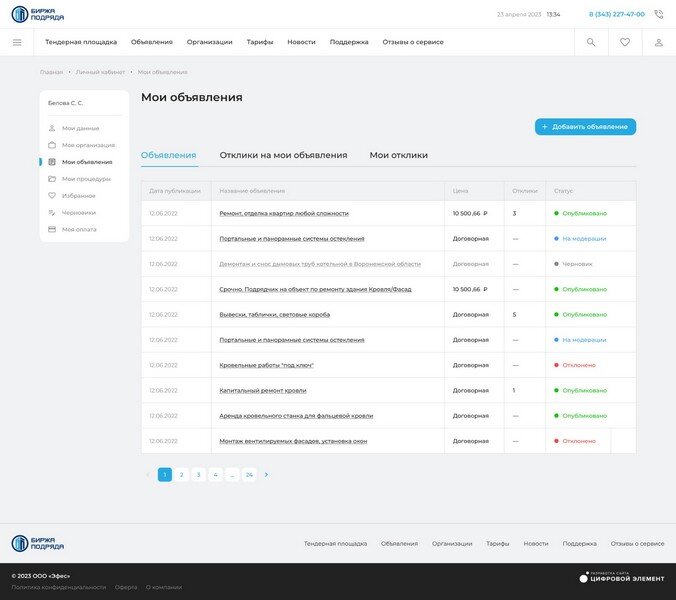Open Ремонт, отделка квартир любой сложности listing

[284, 213]
